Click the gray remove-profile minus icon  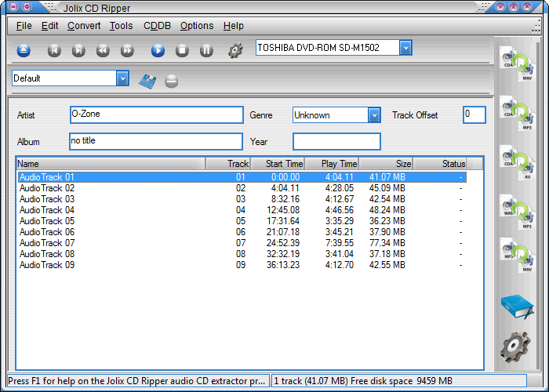(172, 82)
